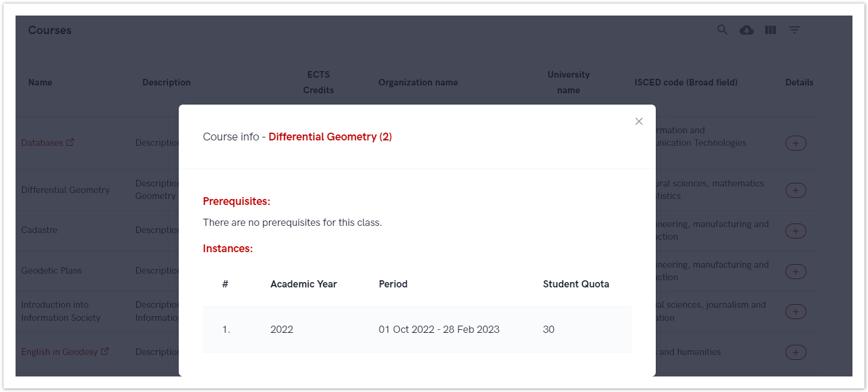
Task: Click the Student Quota column header
Action: click(575, 284)
